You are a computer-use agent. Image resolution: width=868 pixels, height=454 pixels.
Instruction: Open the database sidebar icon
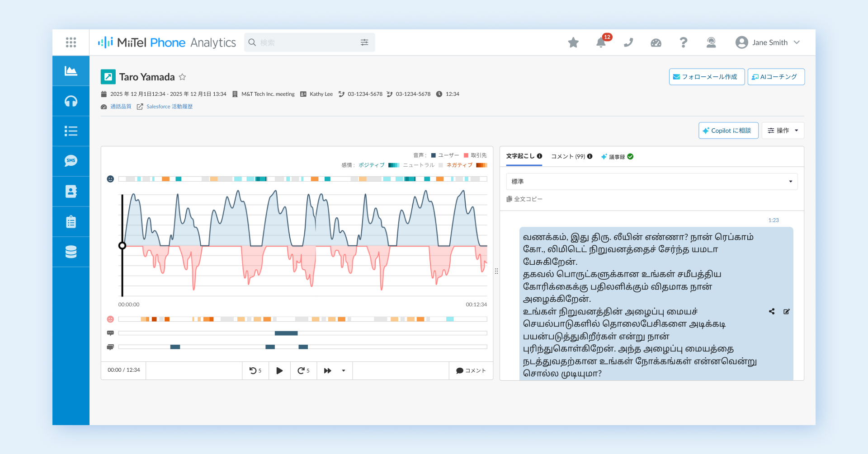click(71, 252)
